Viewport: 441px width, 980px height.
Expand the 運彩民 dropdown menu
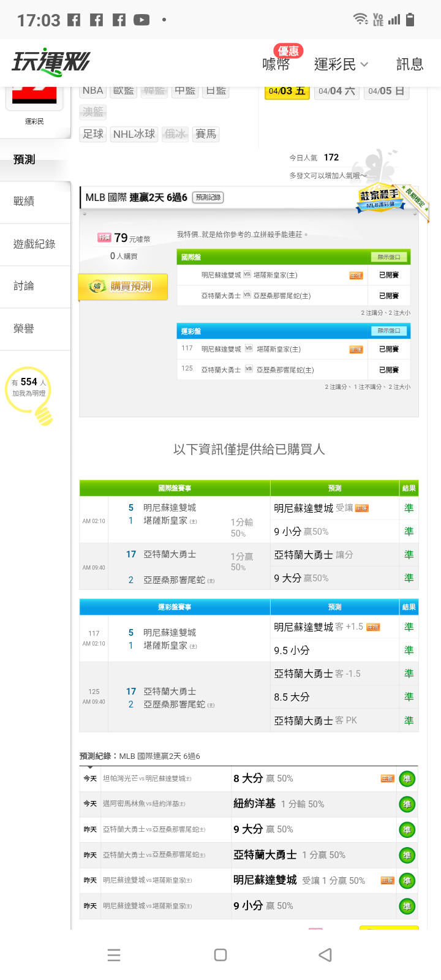(x=341, y=64)
